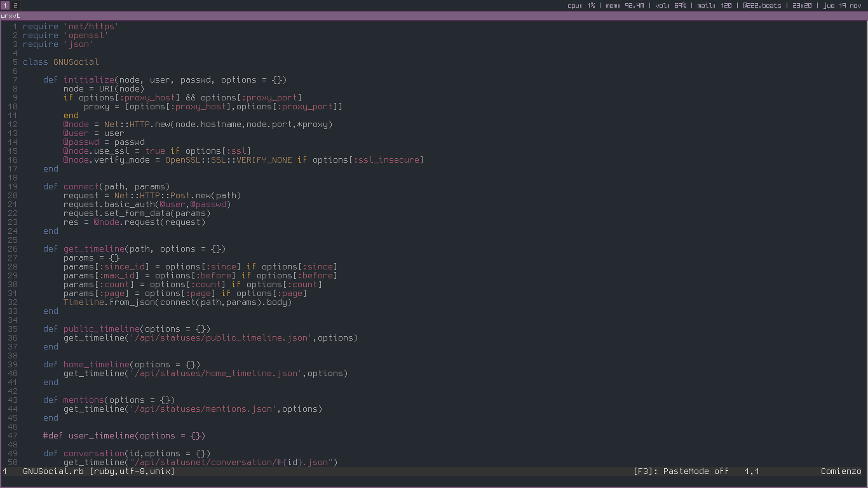Click the @node.use_ssl line
Viewport: 868px width, 488px height.
[157, 151]
